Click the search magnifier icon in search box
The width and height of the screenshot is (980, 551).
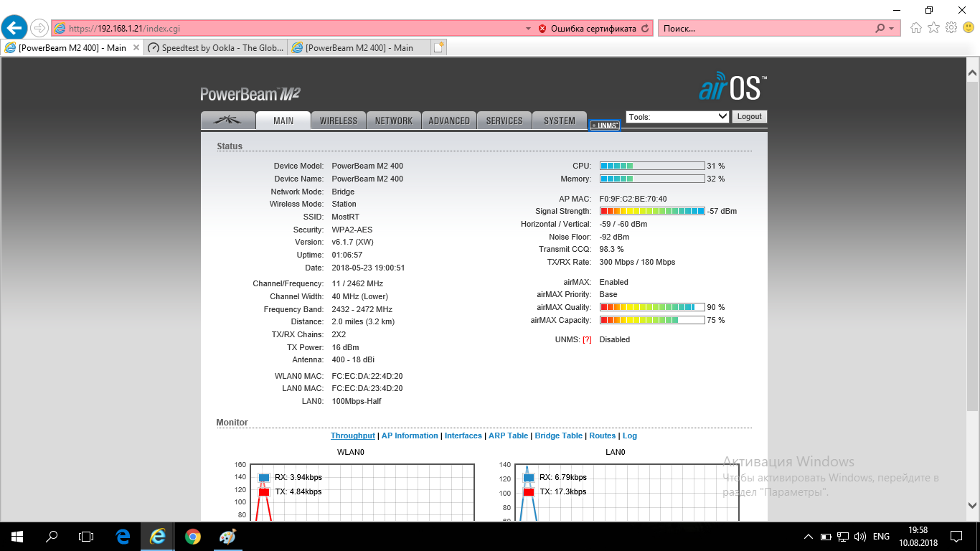880,29
